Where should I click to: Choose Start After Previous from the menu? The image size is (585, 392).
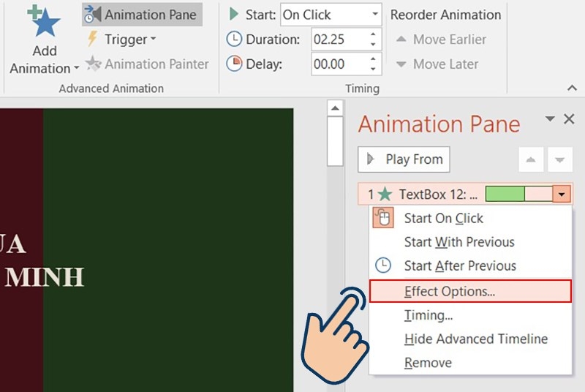[470, 266]
